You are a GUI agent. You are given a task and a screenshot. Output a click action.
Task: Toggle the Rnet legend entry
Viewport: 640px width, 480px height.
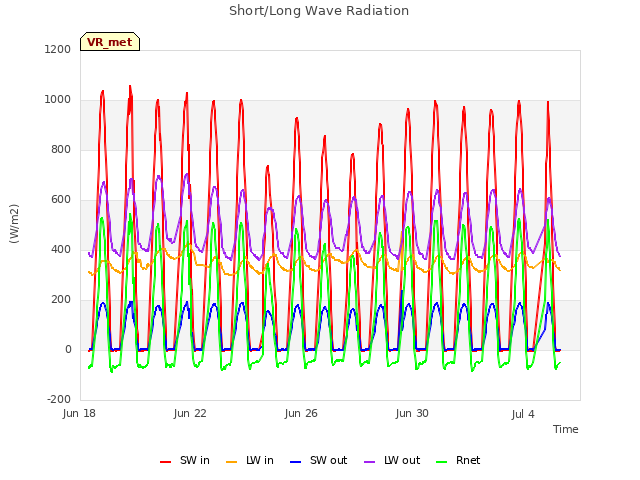(x=458, y=460)
